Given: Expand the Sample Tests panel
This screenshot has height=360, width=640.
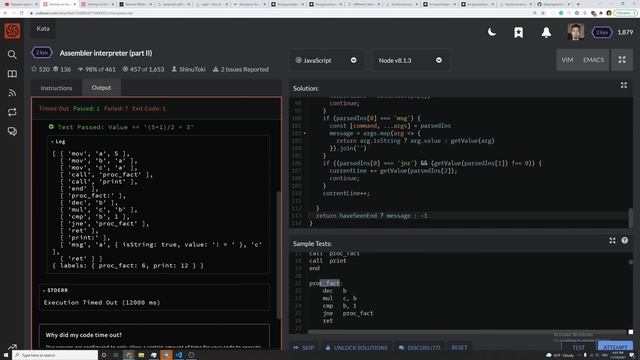Looking at the screenshot, I should (x=612, y=241).
